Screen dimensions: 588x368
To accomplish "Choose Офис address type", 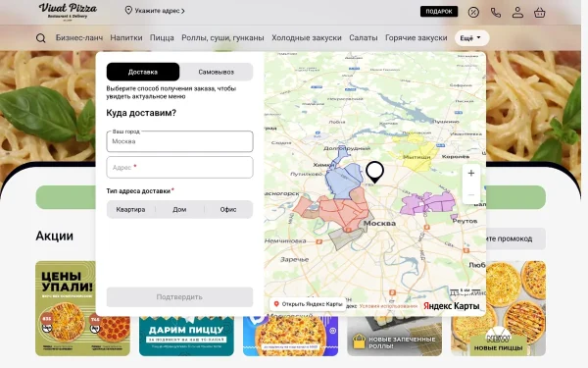I will [228, 210].
